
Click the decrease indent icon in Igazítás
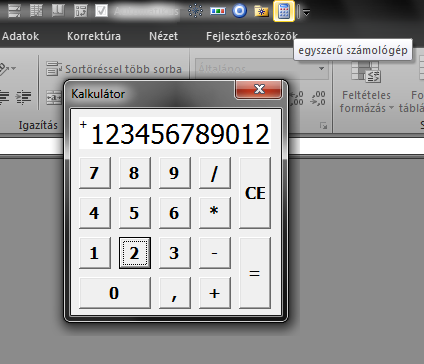(x=4, y=97)
